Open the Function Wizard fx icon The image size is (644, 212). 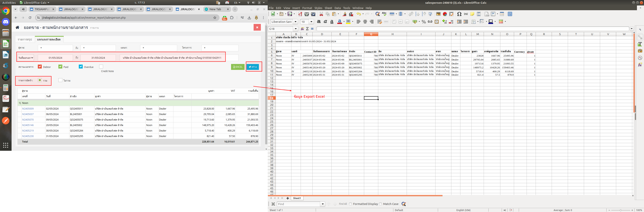pos(302,29)
